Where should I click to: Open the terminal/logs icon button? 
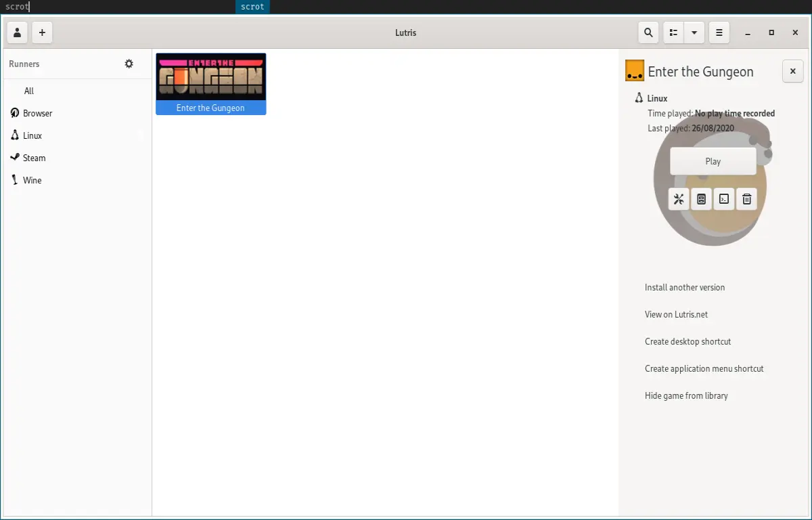coord(724,199)
